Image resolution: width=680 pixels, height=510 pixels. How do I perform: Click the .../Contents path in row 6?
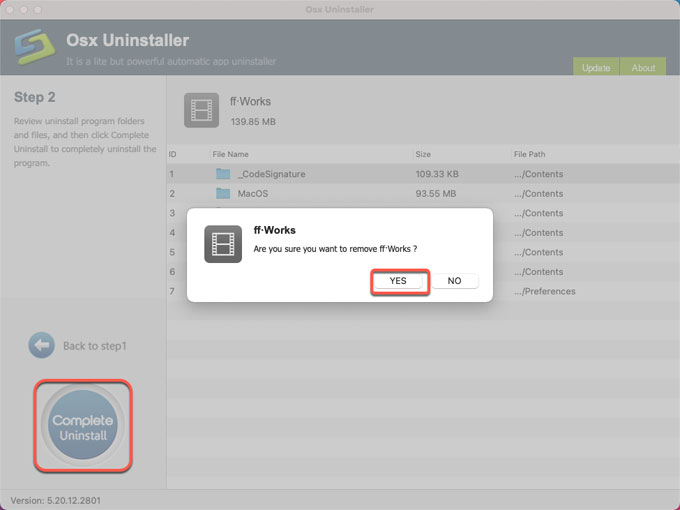coord(539,271)
